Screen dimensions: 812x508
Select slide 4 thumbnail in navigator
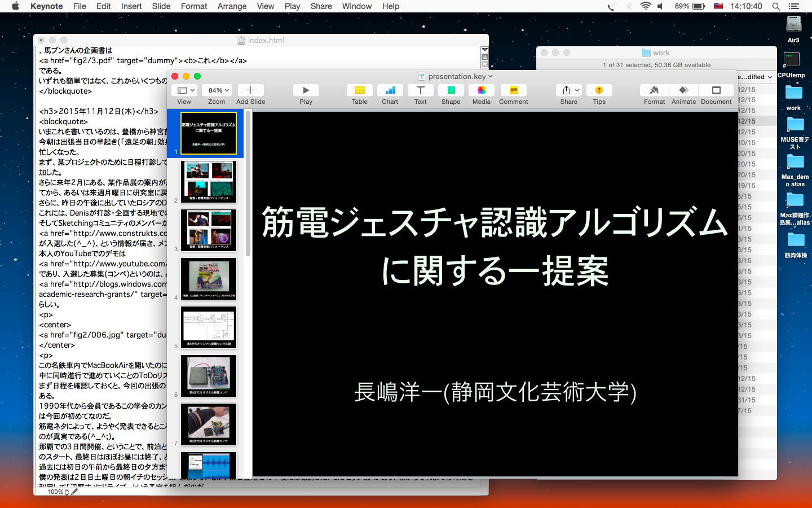tap(209, 278)
